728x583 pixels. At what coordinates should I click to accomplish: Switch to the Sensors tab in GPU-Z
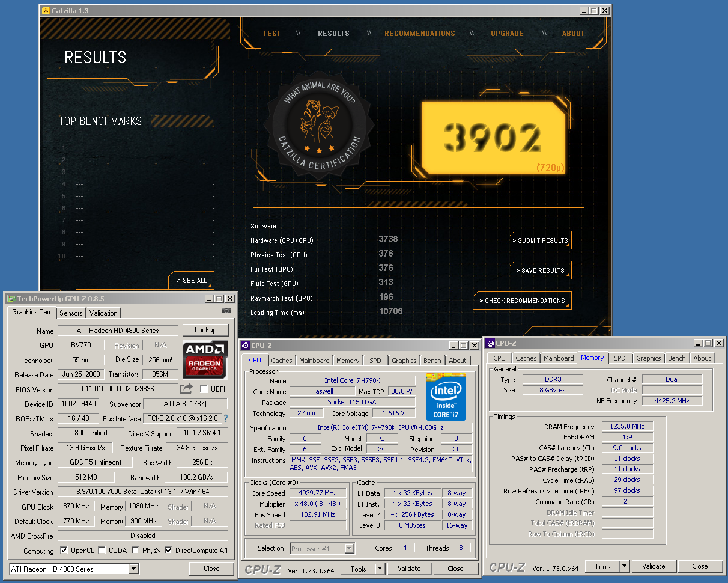click(71, 313)
